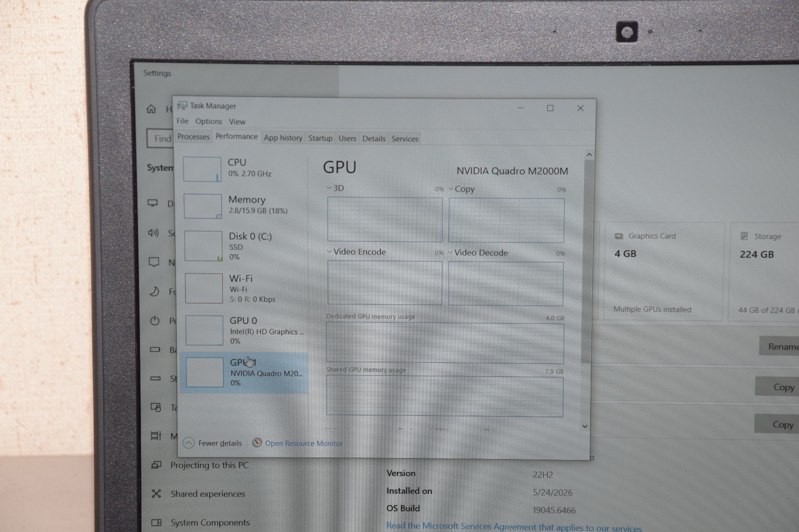Click the upper Copy button in Settings
The width and height of the screenshot is (799, 532).
[778, 387]
